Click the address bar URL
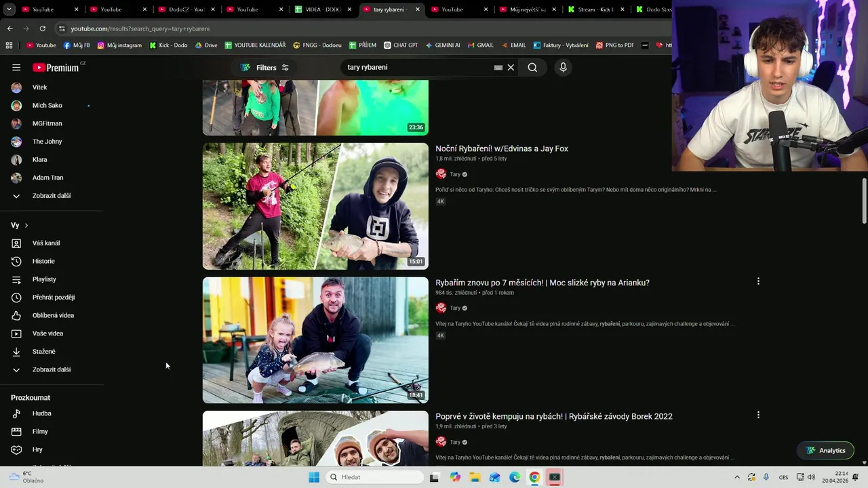Image resolution: width=868 pixels, height=488 pixels. [x=140, y=28]
